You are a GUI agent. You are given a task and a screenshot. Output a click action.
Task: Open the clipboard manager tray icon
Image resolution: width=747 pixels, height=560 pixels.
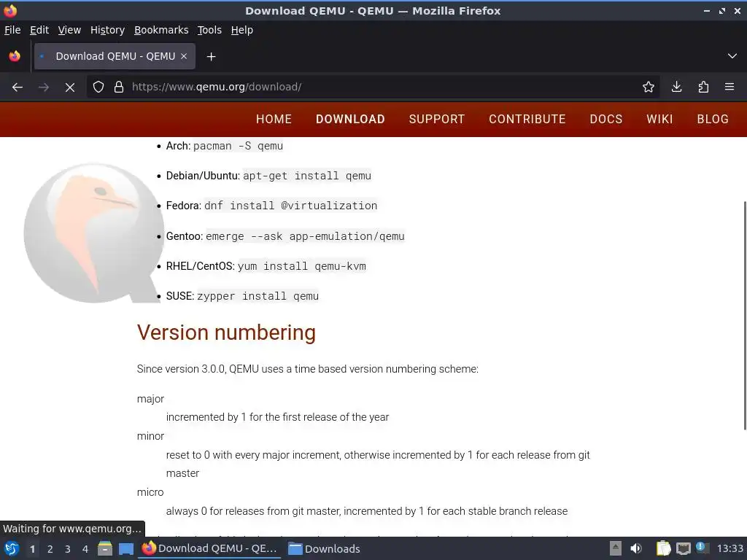(x=663, y=548)
